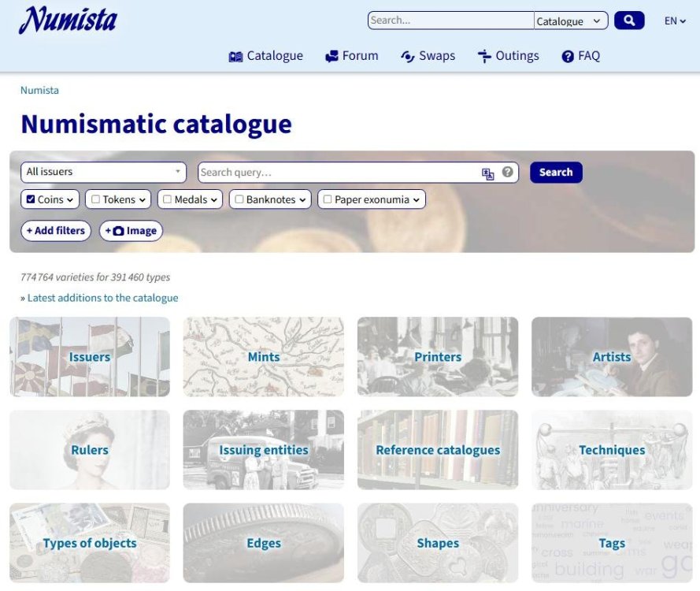The image size is (700, 591).
Task: Click the magnifying glass search button
Action: tap(629, 20)
